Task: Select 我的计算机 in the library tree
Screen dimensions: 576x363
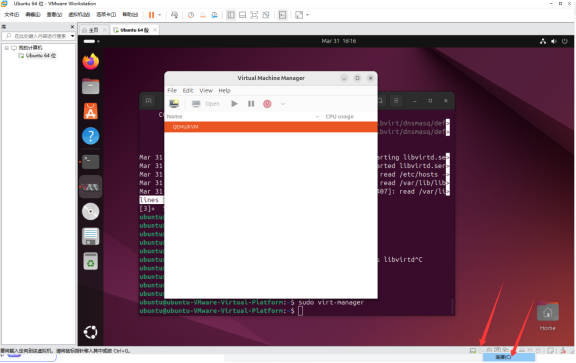Action: pos(30,48)
